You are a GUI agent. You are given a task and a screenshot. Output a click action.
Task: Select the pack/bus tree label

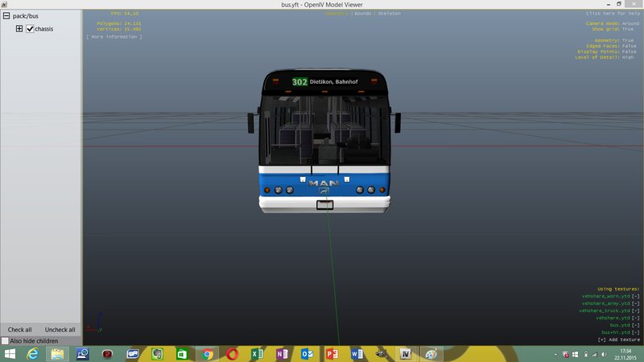point(26,16)
